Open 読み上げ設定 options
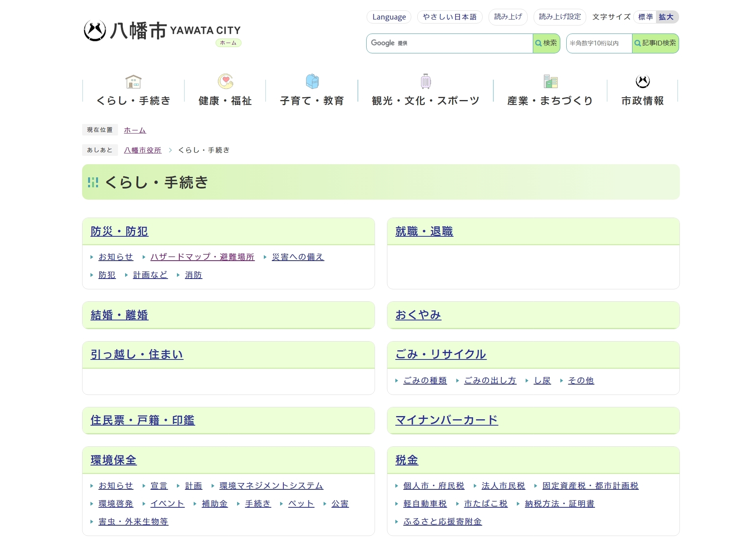The image size is (756, 542). 560,17
